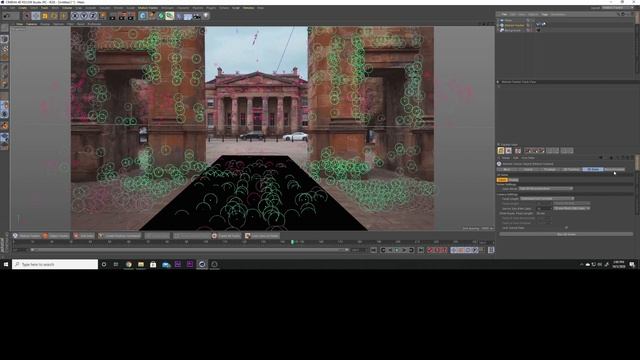The image size is (640, 360).
Task: Click the Camera object icon
Action: pos(196,16)
